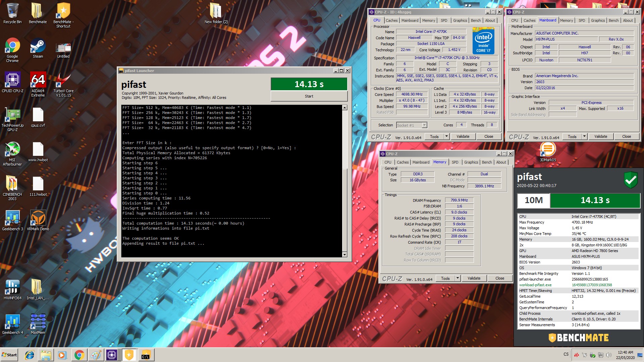Launch HWiNFO64 desktop icon
Viewport: 644px width, 362px height.
(12, 290)
